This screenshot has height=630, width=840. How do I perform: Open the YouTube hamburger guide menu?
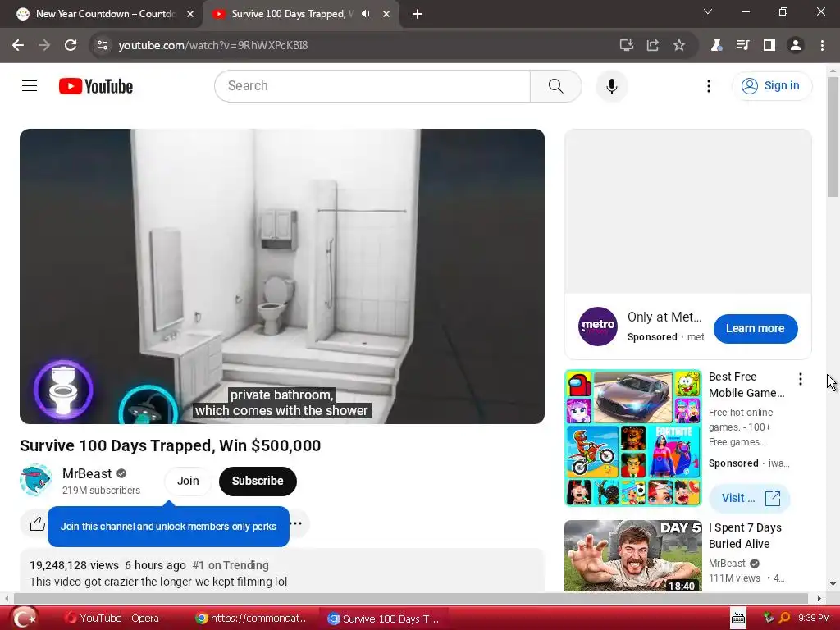point(30,85)
